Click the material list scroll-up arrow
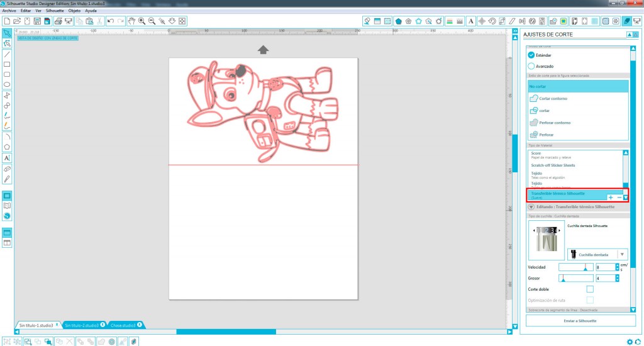Image resolution: width=644 pixels, height=346 pixels. [626, 153]
